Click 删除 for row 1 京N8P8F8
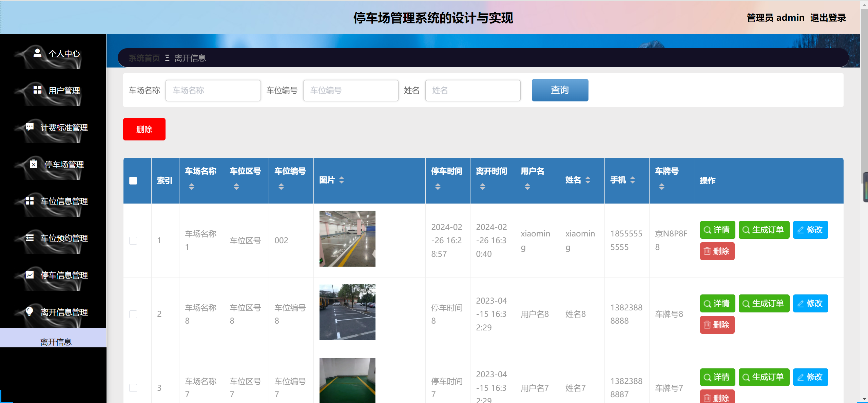868x403 pixels. pos(717,251)
